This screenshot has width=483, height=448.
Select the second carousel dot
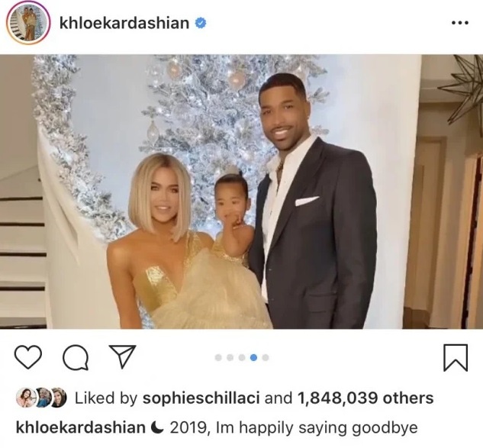pyautogui.click(x=230, y=358)
